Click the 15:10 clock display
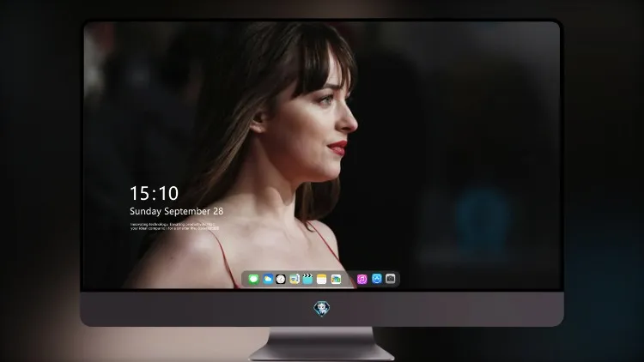The image size is (644, 362). tap(154, 193)
